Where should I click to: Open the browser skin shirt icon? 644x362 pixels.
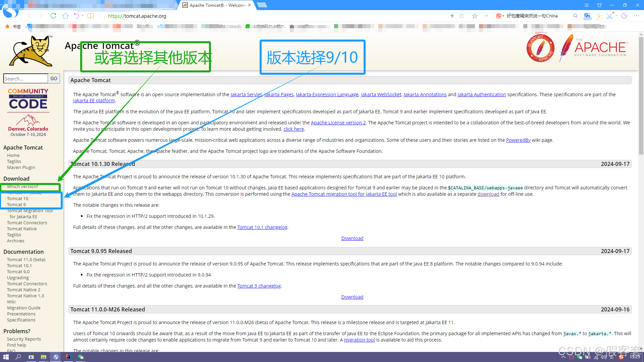point(599,5)
